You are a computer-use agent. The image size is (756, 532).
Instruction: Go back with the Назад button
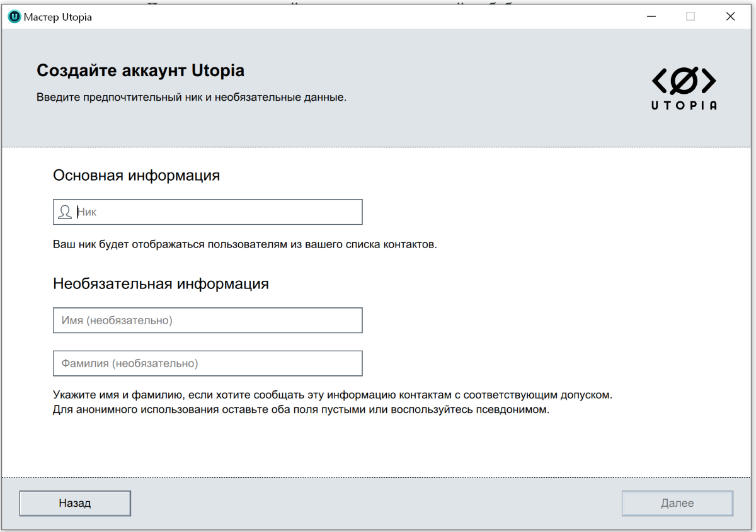(x=75, y=503)
